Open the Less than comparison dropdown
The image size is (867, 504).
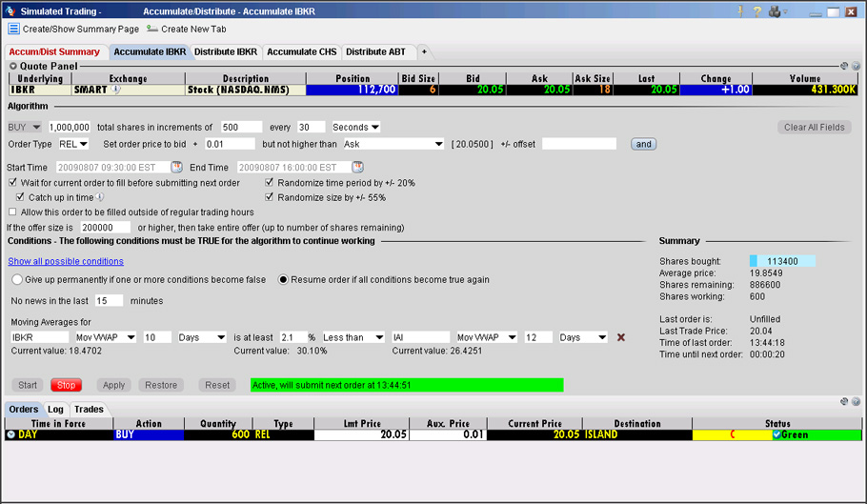click(353, 337)
